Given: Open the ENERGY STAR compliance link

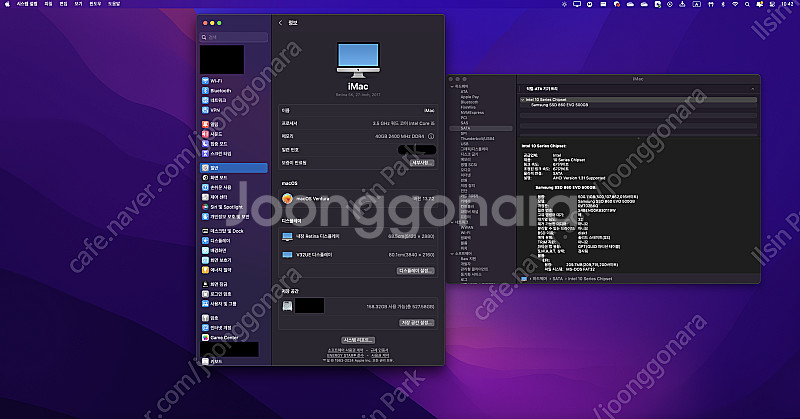Looking at the screenshot, I should pos(345,355).
